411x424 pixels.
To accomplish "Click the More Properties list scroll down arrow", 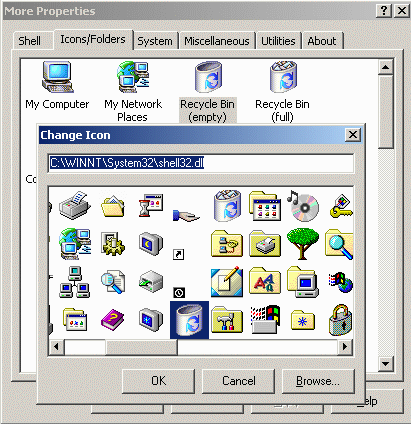I will coord(386,363).
